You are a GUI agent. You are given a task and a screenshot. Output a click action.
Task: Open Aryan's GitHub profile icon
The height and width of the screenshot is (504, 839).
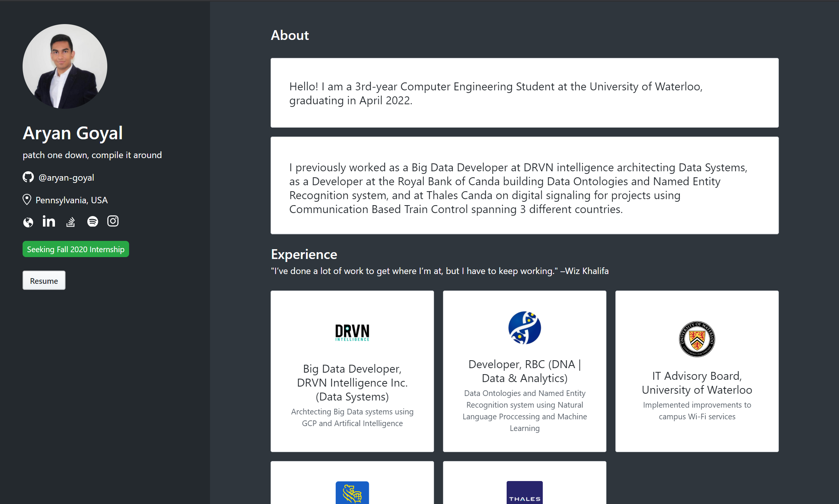[28, 177]
